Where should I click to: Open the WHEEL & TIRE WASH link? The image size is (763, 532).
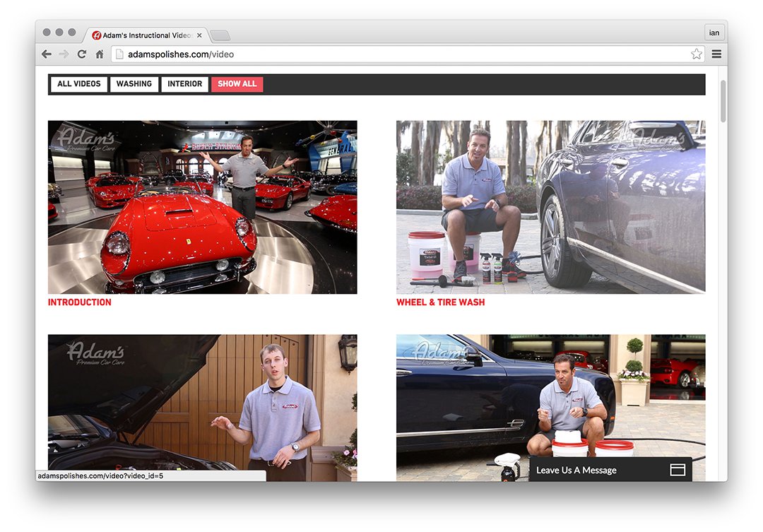pyautogui.click(x=440, y=302)
